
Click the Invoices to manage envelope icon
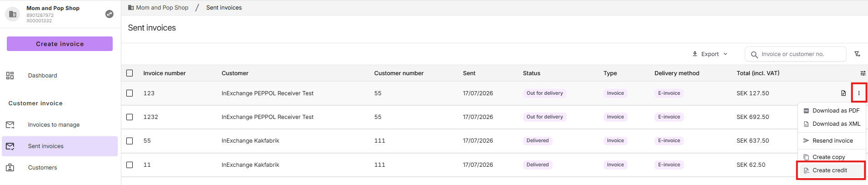[10, 125]
